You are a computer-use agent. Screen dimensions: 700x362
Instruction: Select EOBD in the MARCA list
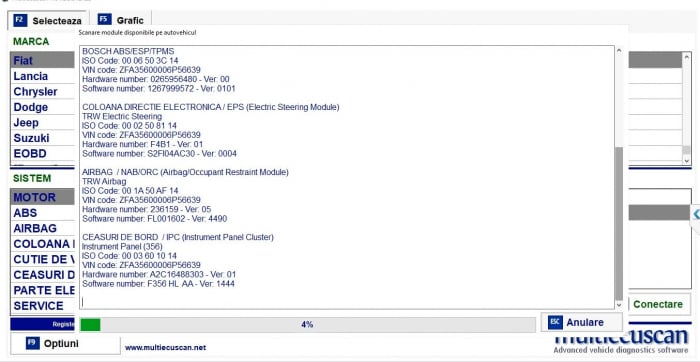[x=42, y=153]
